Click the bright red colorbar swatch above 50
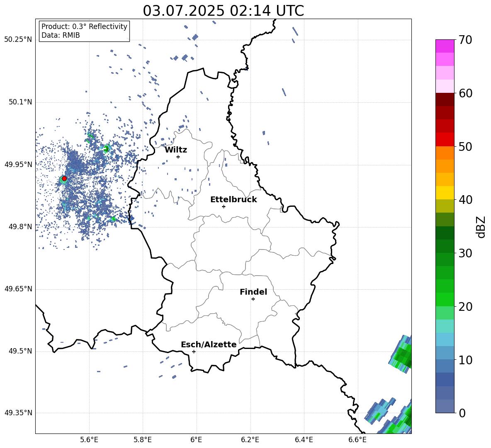Screen dimensions: 491x448 click(x=445, y=140)
